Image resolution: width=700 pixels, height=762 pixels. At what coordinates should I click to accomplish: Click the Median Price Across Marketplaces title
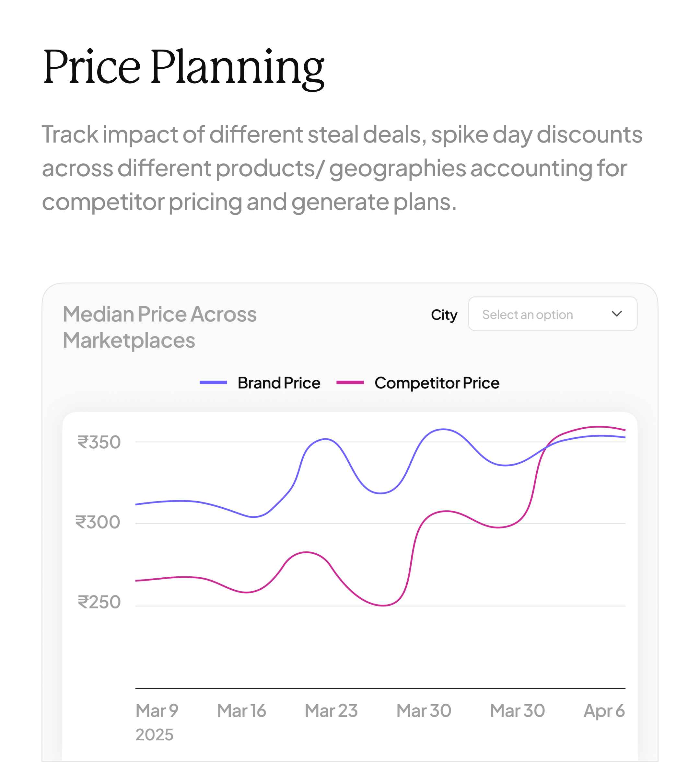[159, 327]
